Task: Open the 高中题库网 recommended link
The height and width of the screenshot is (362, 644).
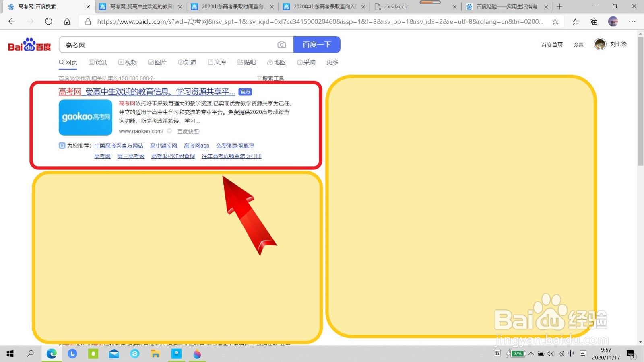Action: click(163, 146)
